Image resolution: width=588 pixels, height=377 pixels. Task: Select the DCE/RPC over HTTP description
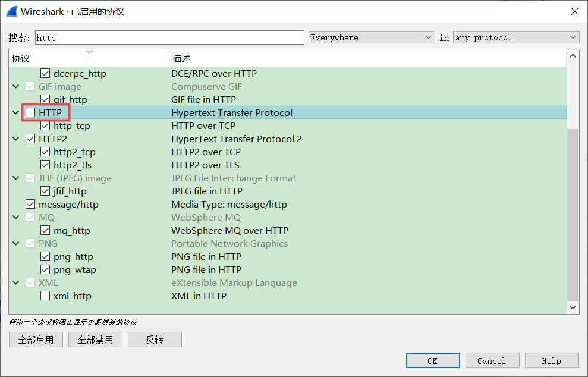214,73
